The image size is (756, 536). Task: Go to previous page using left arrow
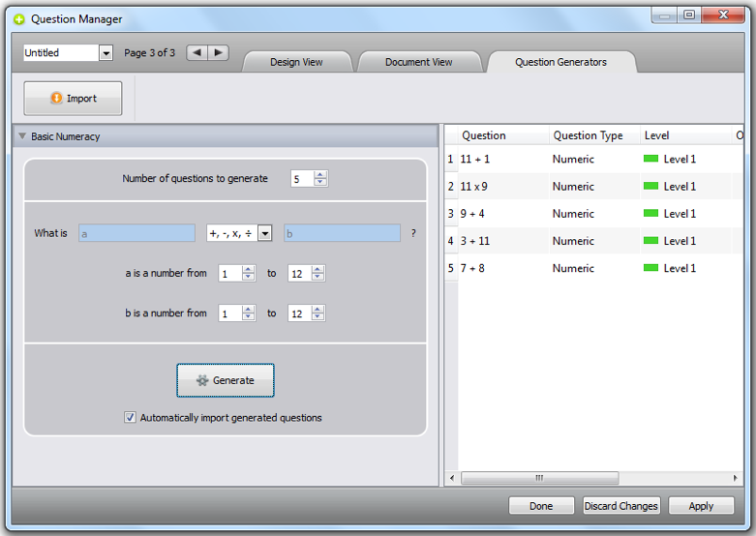point(197,53)
